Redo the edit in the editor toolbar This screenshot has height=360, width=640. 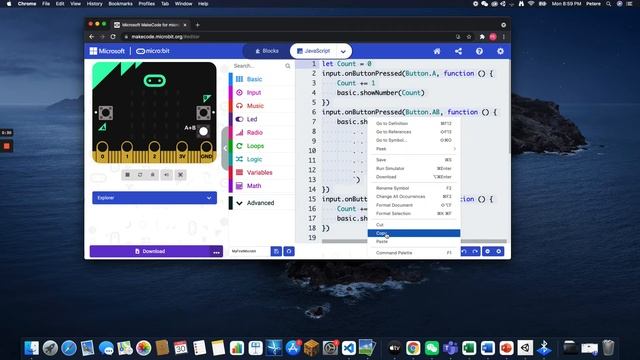[475, 251]
